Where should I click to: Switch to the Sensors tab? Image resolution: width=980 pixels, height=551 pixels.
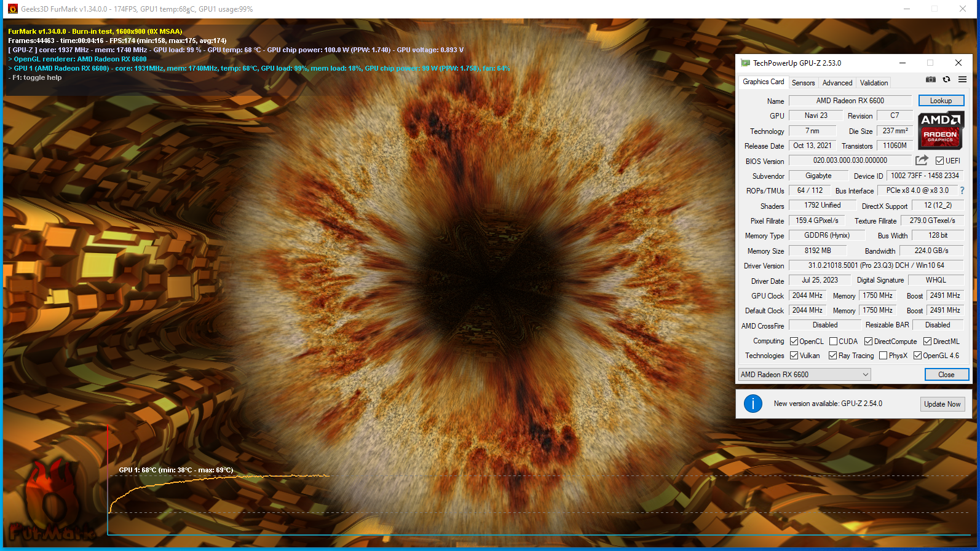point(803,83)
